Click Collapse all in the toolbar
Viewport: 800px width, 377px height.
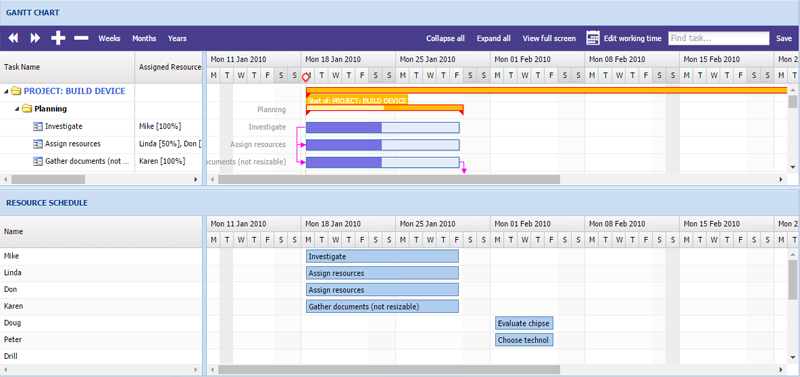pyautogui.click(x=445, y=38)
